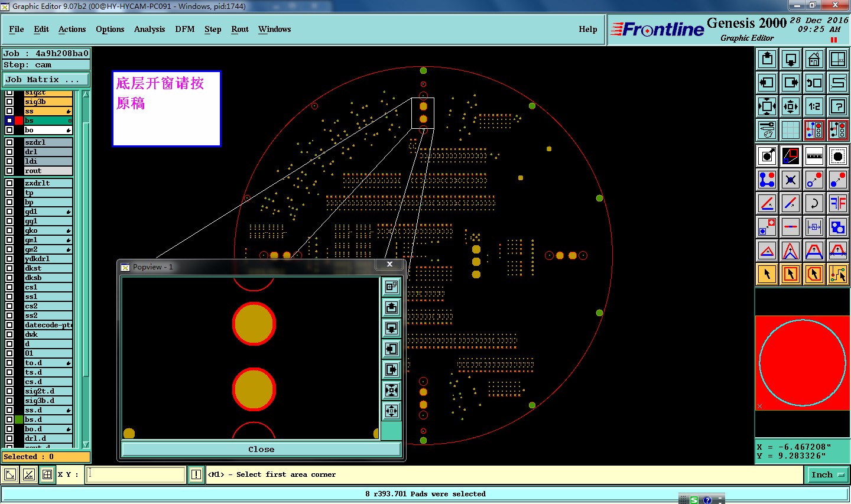
Task: Open the DFM menu
Action: click(185, 29)
